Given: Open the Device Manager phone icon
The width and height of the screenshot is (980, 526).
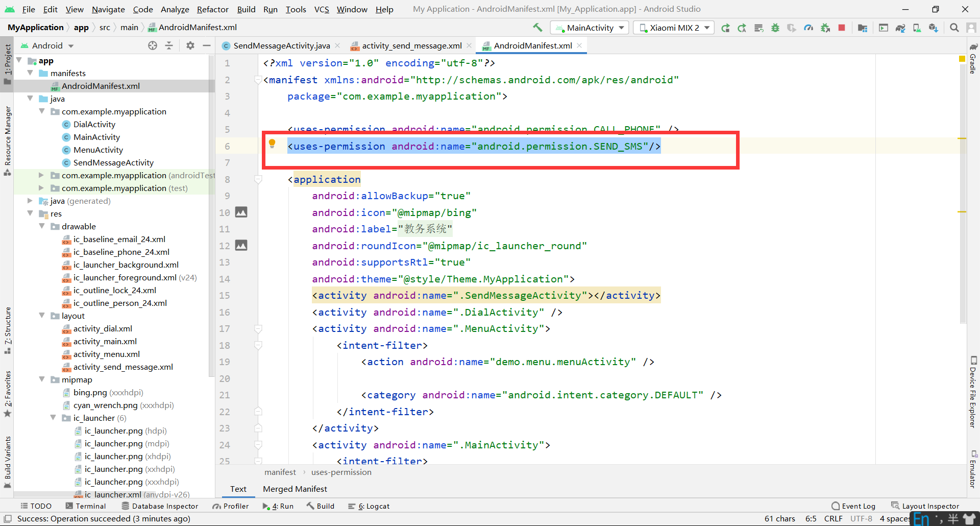Looking at the screenshot, I should click(x=916, y=28).
